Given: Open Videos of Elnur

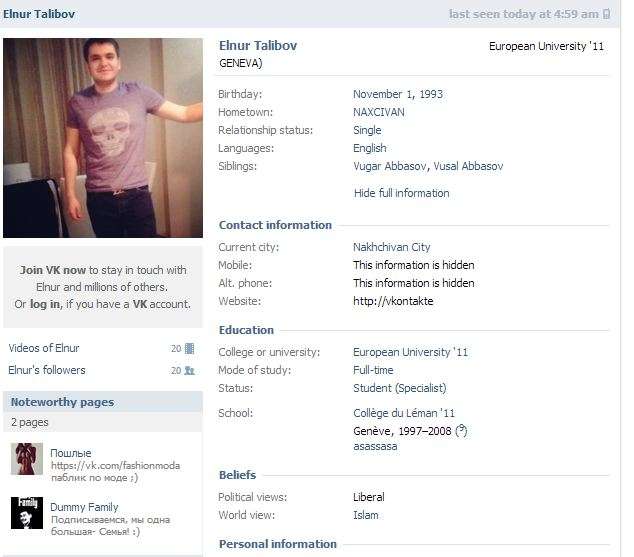Looking at the screenshot, I should coord(44,348).
